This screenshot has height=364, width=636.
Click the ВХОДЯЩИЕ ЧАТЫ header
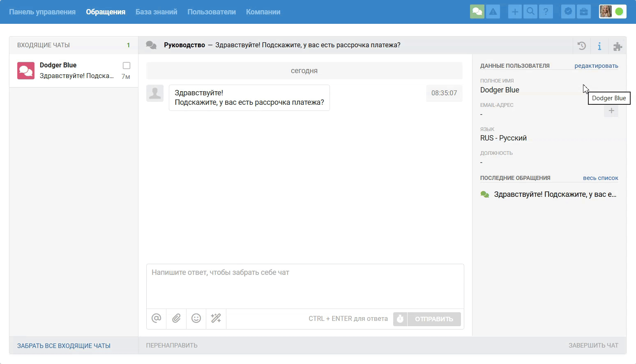[44, 45]
